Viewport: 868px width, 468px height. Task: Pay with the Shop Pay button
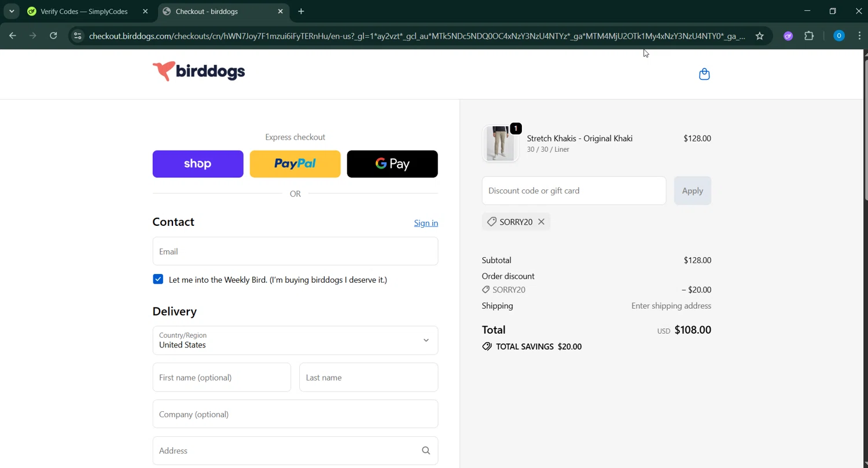pos(198,164)
